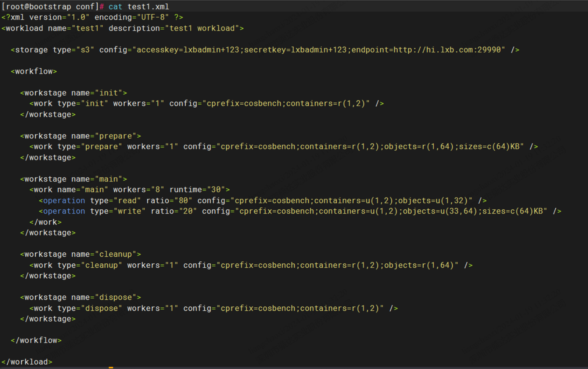Click the endpoint URL http://hi.lxb.com:29990

pyautogui.click(x=447, y=50)
